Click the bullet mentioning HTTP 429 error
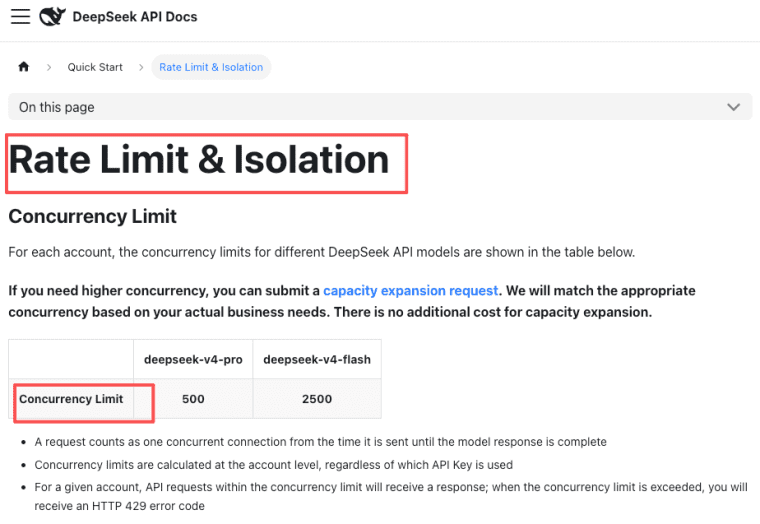760x524 pixels. click(x=391, y=496)
